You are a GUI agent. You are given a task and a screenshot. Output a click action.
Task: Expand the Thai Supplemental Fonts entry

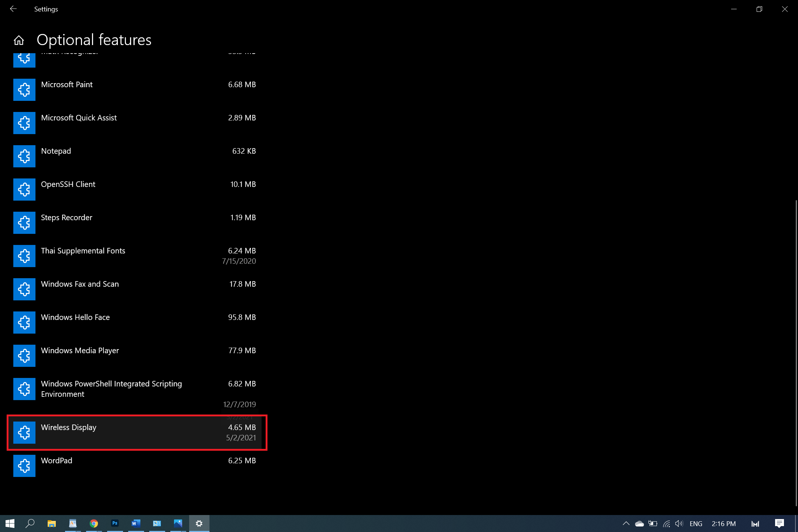tap(134, 256)
